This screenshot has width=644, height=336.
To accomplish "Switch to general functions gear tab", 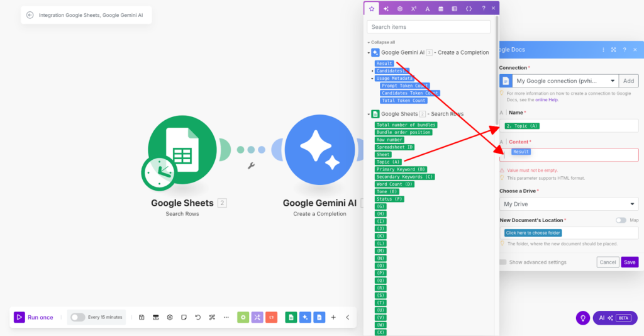I will point(399,9).
